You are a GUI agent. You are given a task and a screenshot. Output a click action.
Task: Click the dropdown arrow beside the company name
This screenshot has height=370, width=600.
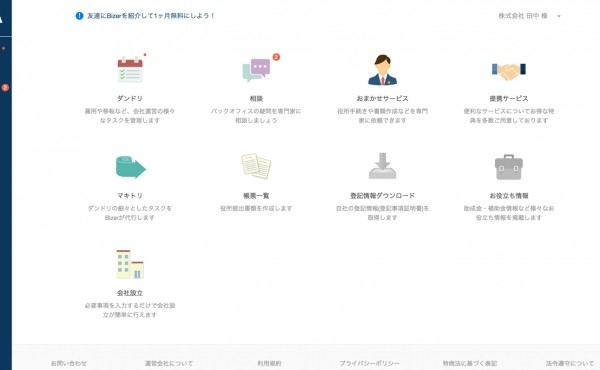pos(559,16)
